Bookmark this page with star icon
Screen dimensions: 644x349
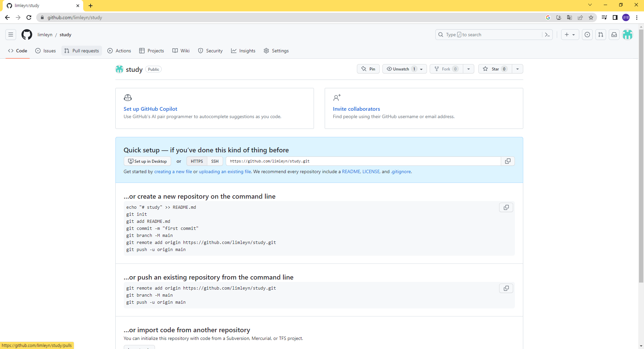coord(591,17)
